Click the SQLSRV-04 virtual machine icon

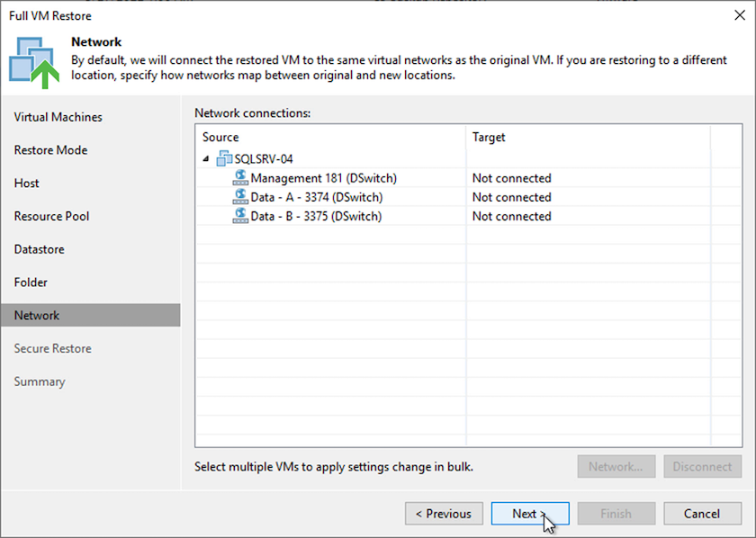click(224, 159)
